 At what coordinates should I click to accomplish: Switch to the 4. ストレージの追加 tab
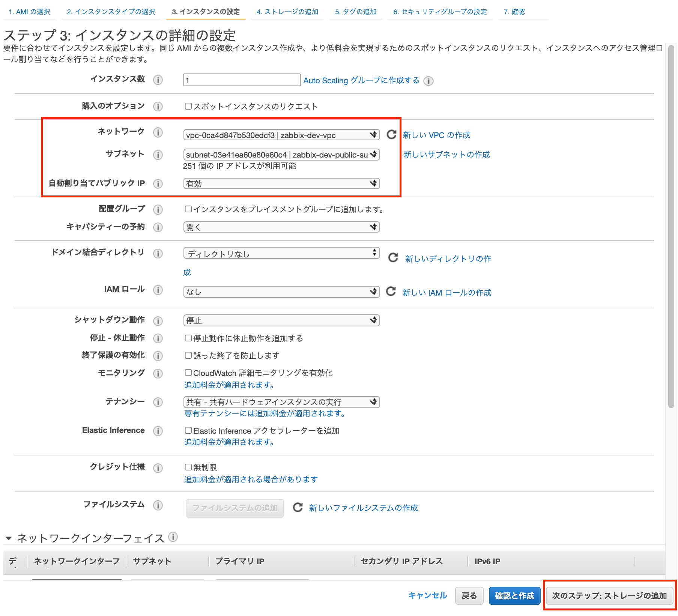point(287,11)
